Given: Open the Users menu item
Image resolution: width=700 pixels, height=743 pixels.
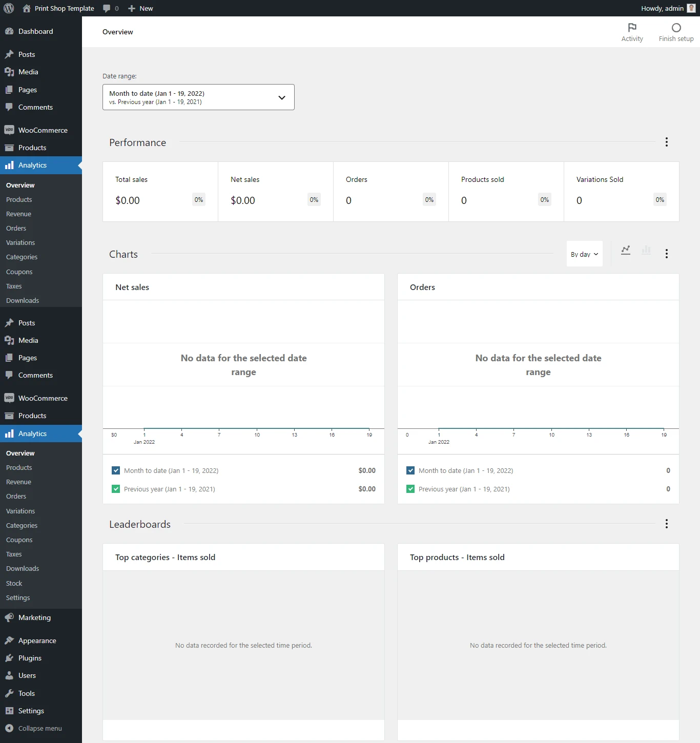Looking at the screenshot, I should [x=41, y=675].
